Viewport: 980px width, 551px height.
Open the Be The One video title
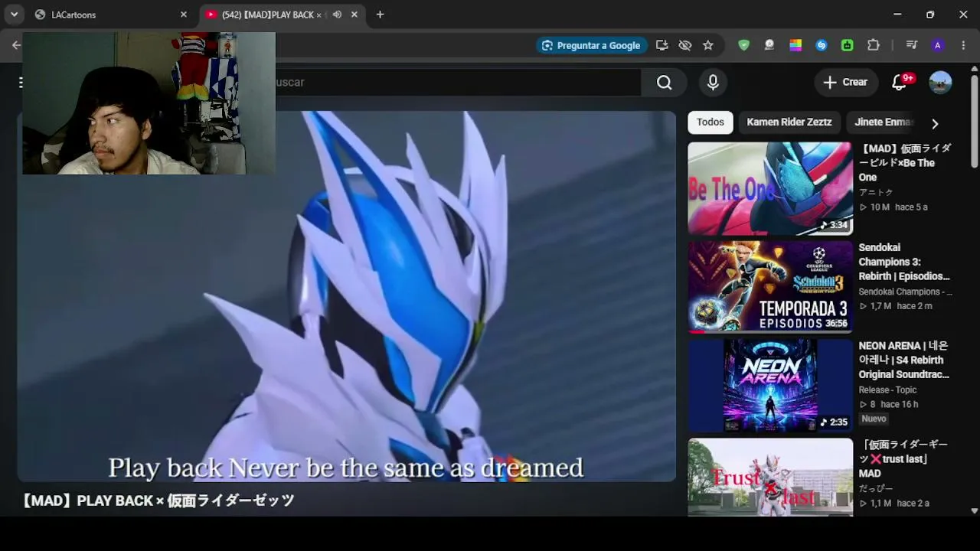click(904, 162)
